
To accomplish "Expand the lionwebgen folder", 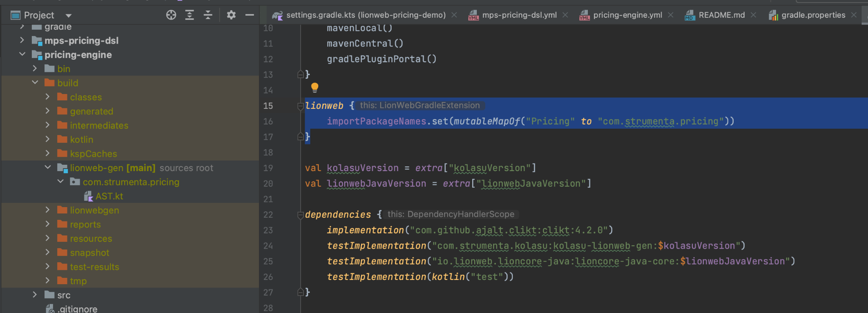I will [x=47, y=210].
